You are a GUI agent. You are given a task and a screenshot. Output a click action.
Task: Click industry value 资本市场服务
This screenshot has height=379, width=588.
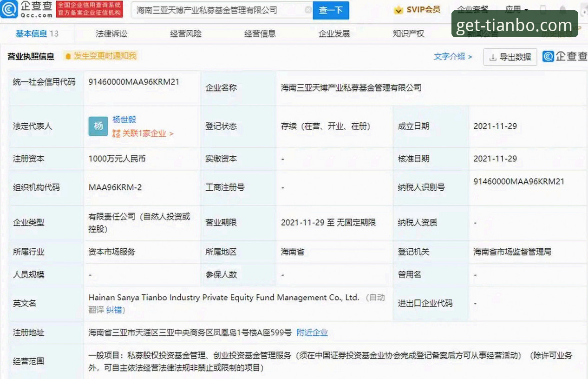[x=112, y=252]
